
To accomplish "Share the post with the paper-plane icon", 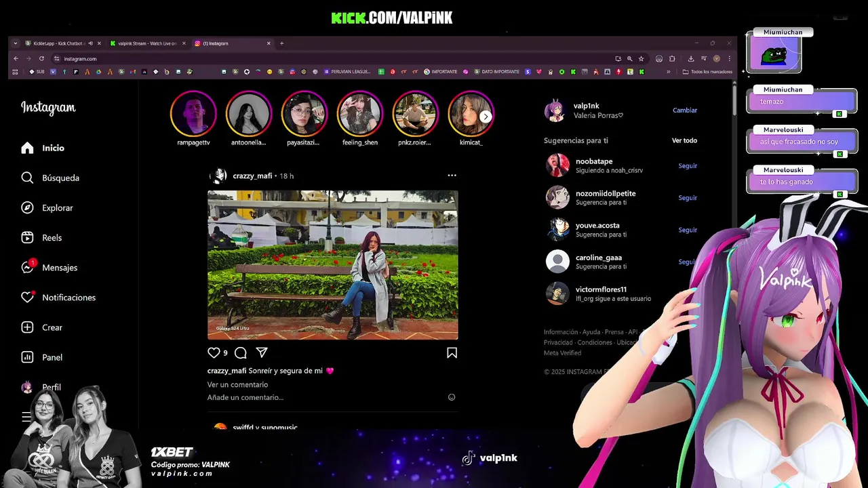I will [x=262, y=352].
